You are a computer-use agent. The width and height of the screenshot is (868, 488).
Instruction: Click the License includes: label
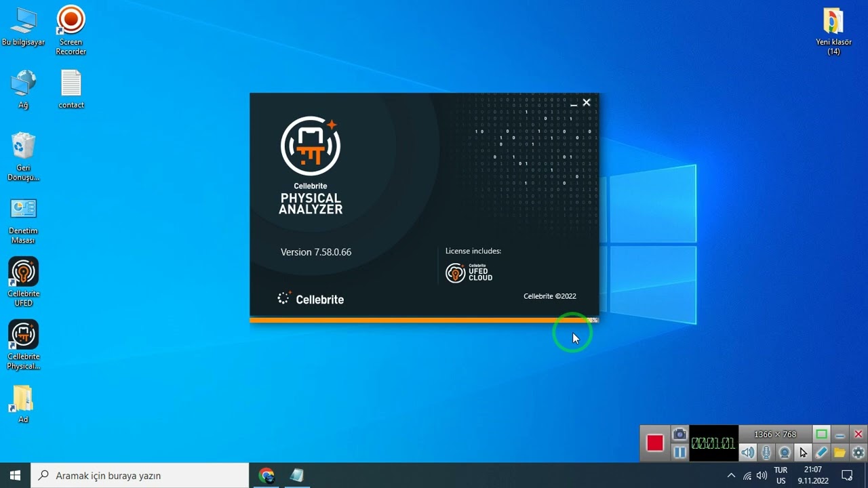(x=473, y=251)
